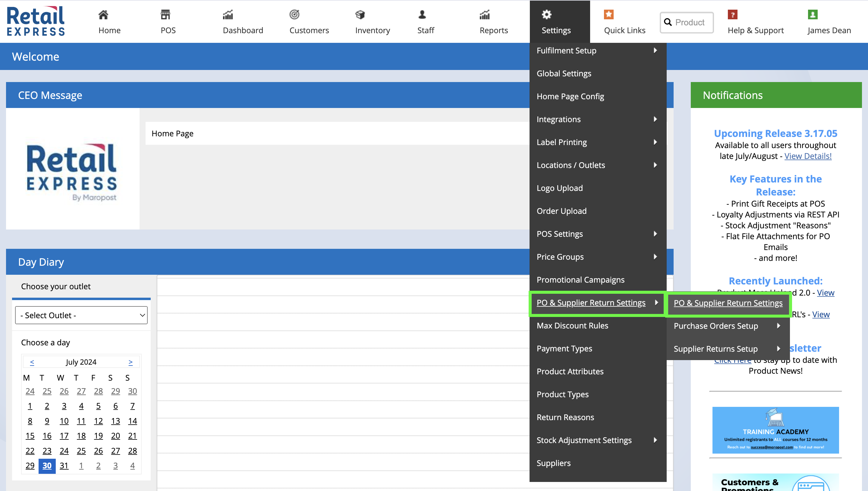Click the Retail Express CEO Message logo
The height and width of the screenshot is (491, 868).
(x=72, y=172)
